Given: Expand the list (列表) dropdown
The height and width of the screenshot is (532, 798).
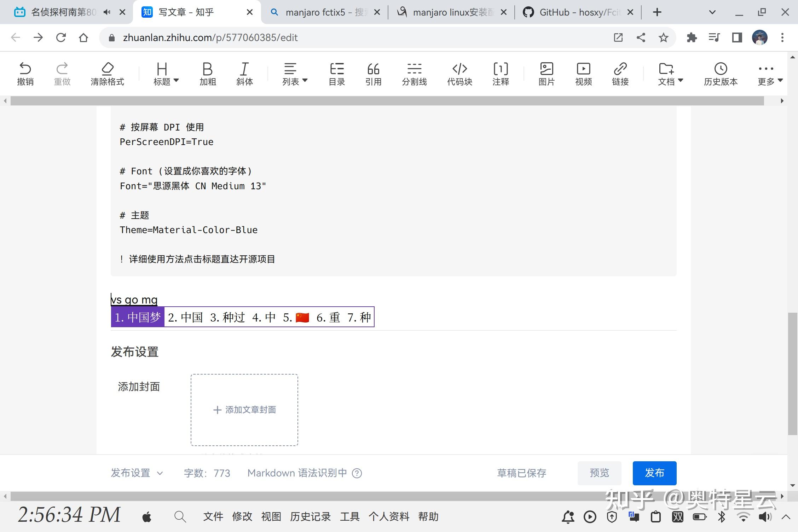Looking at the screenshot, I should 295,74.
